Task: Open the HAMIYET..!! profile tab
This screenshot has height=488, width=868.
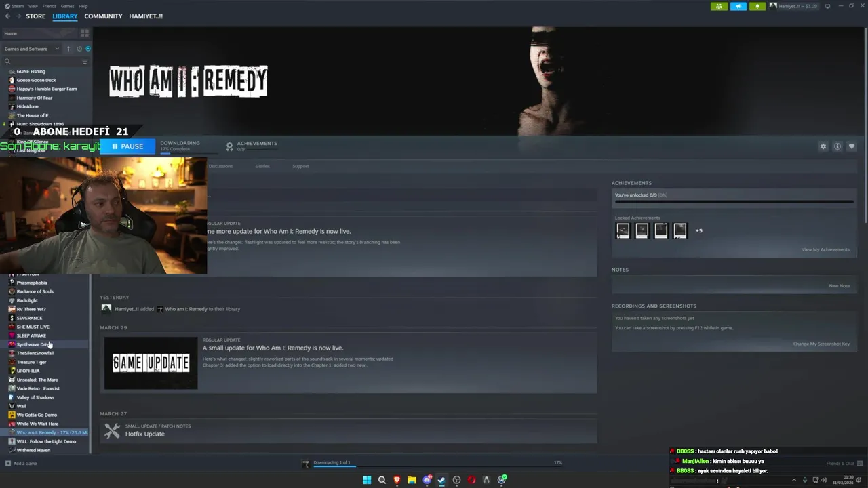Action: pos(146,16)
